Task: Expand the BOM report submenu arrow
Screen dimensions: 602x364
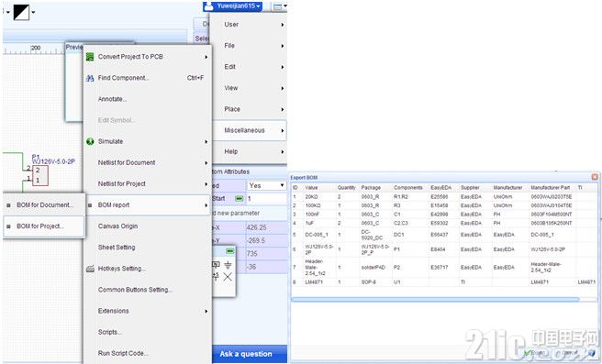Action: (x=206, y=205)
